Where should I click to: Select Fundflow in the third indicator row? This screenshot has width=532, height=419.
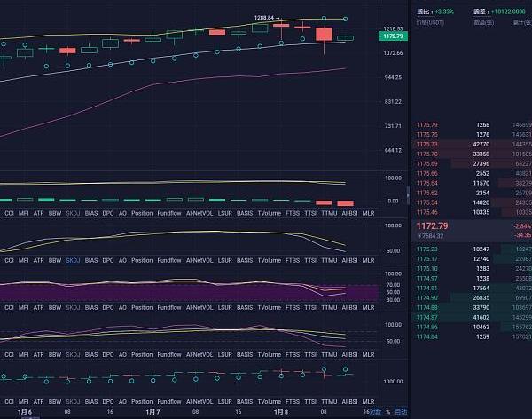pyautogui.click(x=168, y=307)
